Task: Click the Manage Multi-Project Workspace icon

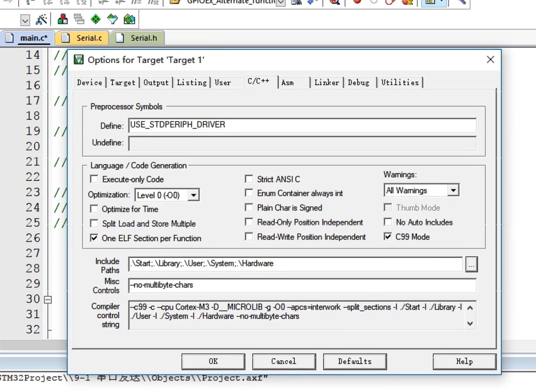Action: 79,19
